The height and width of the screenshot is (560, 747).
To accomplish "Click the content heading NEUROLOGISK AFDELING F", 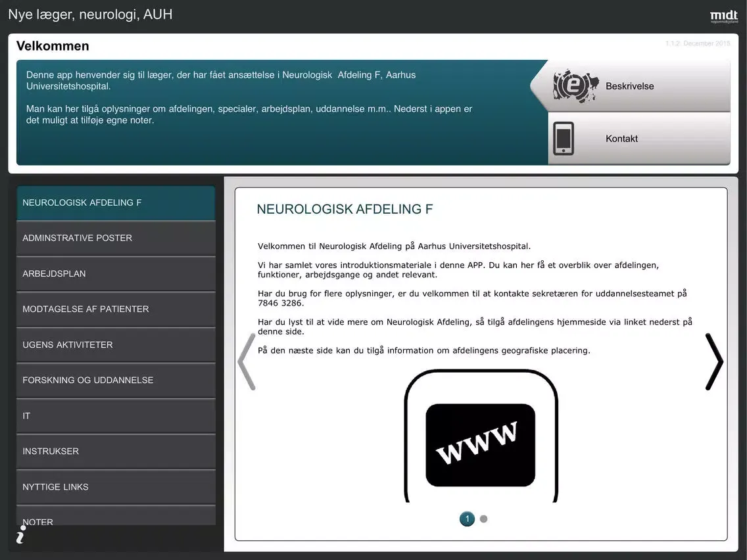I will tap(345, 209).
